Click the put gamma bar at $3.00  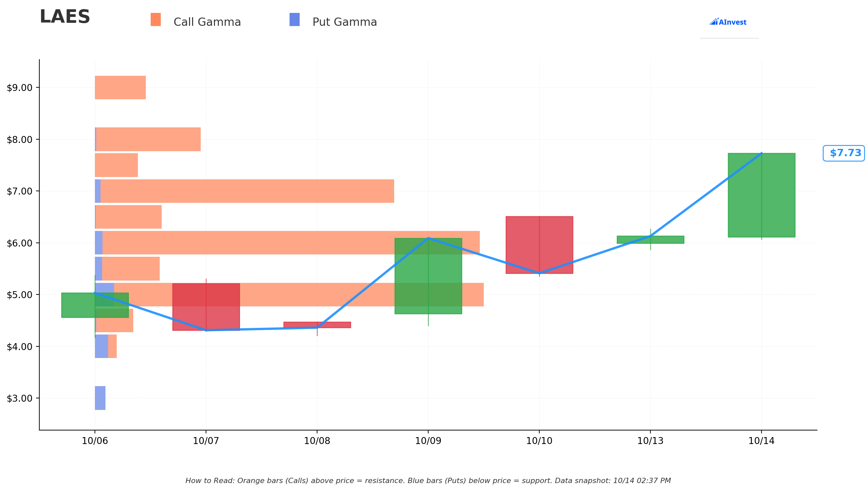[x=100, y=398]
